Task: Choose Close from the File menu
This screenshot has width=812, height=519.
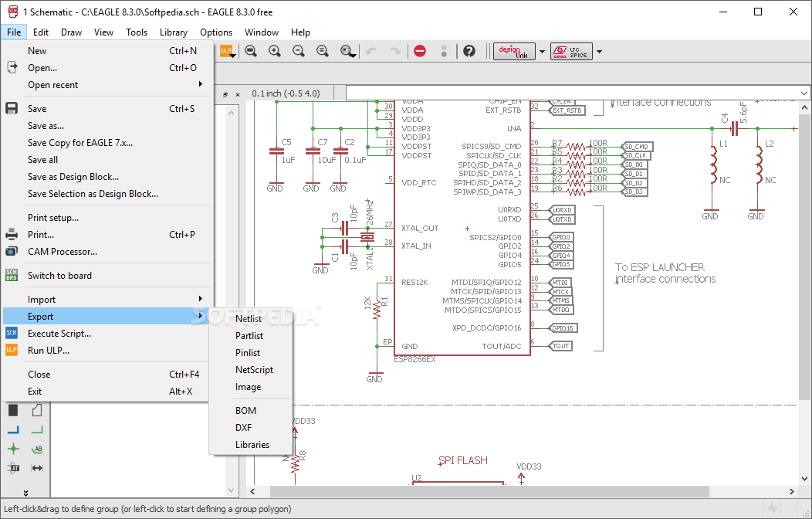Action: tap(107, 375)
